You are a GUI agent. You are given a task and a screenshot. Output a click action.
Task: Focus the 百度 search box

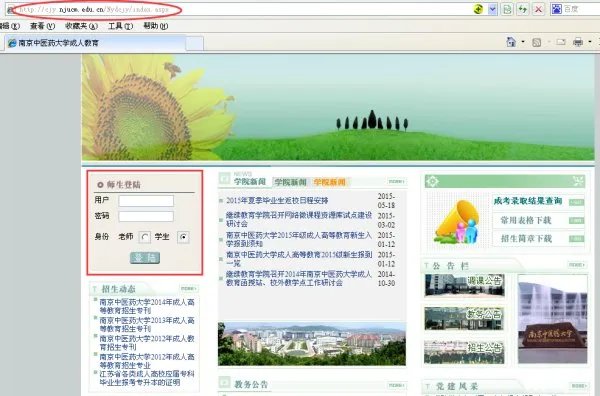pos(581,9)
